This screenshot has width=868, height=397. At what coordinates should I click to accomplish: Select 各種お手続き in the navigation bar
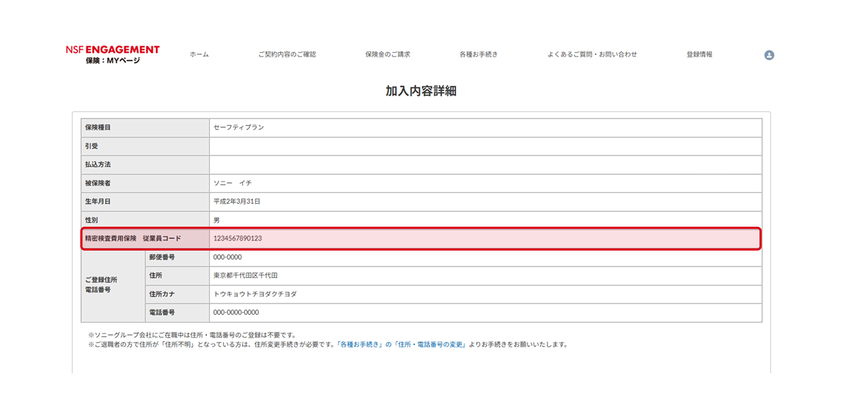[478, 54]
